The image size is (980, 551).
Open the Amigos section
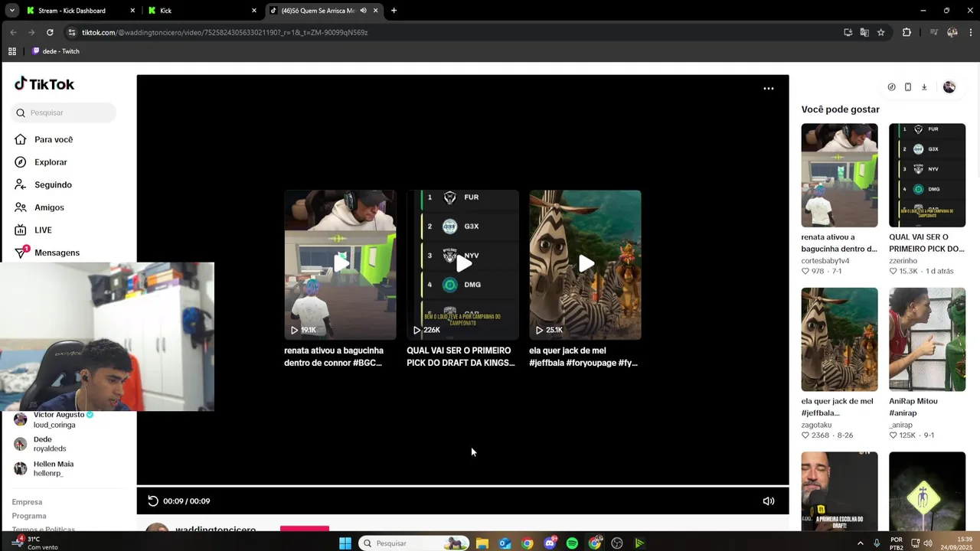[x=39, y=207]
